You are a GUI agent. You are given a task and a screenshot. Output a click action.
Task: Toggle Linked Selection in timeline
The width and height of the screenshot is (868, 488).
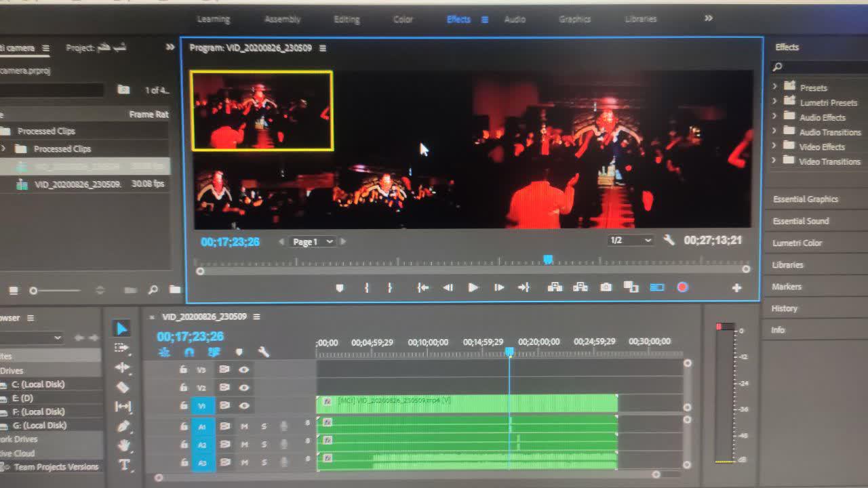pyautogui.click(x=214, y=352)
